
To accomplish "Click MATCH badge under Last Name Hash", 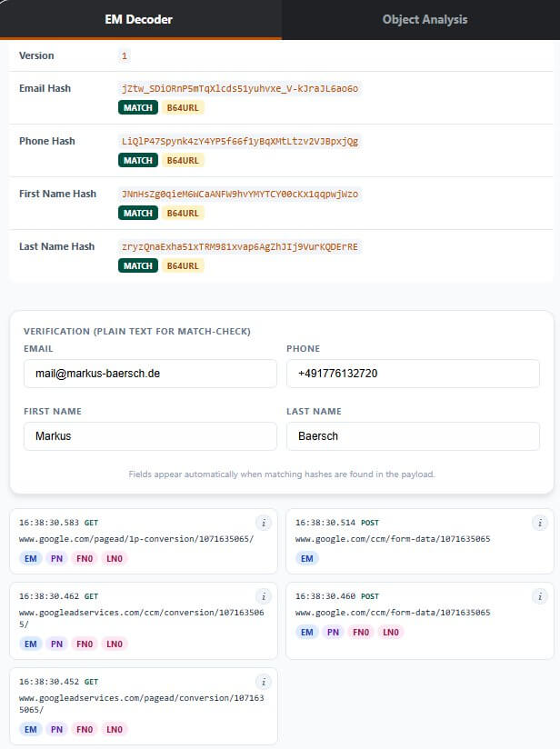I will coord(138,266).
